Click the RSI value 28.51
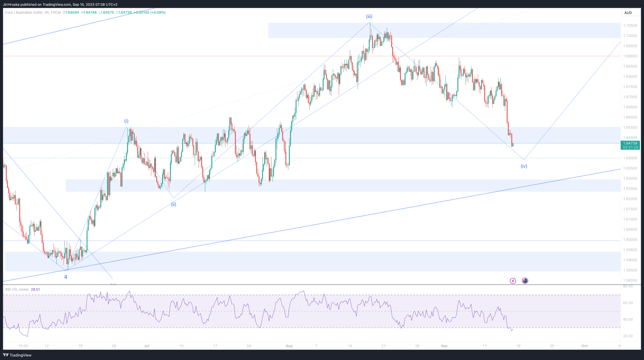Image resolution: width=644 pixels, height=360 pixels. 35,290
